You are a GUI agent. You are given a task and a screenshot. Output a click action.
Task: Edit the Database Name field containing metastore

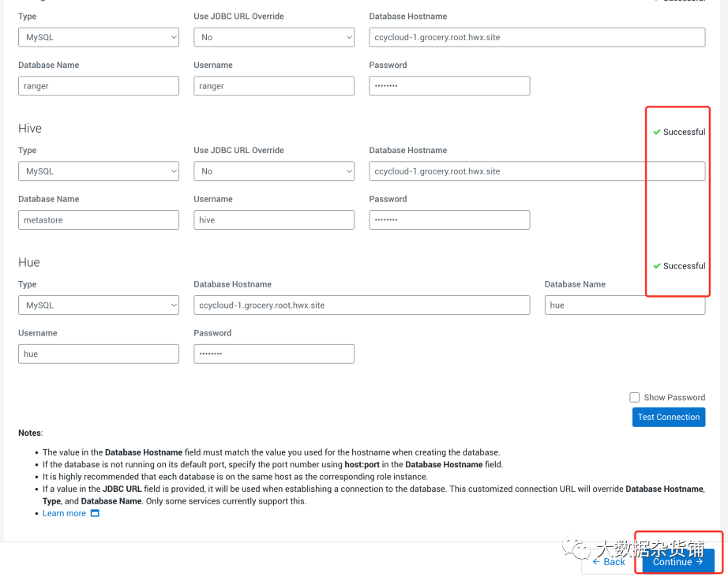point(99,220)
